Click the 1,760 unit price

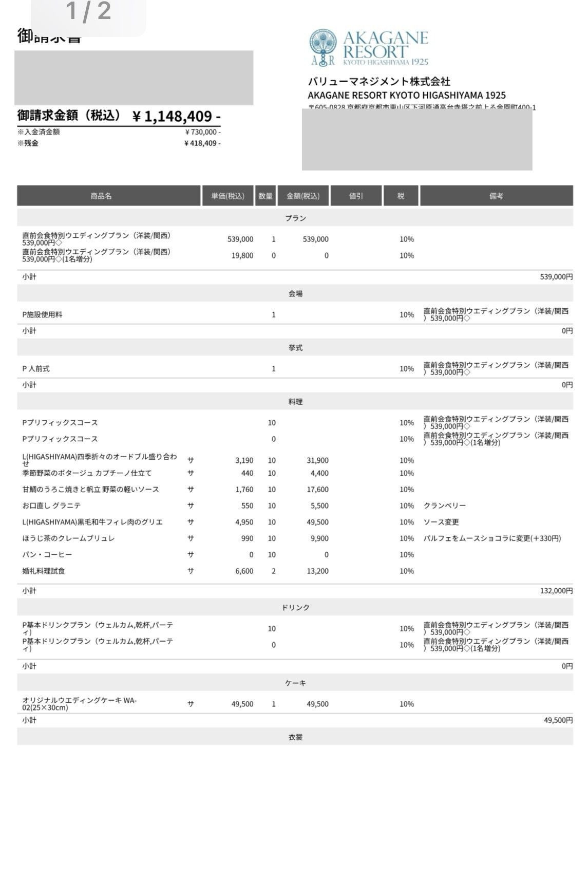[x=244, y=490]
